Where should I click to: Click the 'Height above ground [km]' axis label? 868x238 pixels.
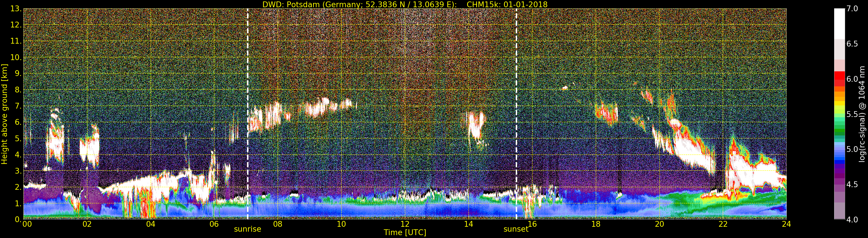(4, 114)
